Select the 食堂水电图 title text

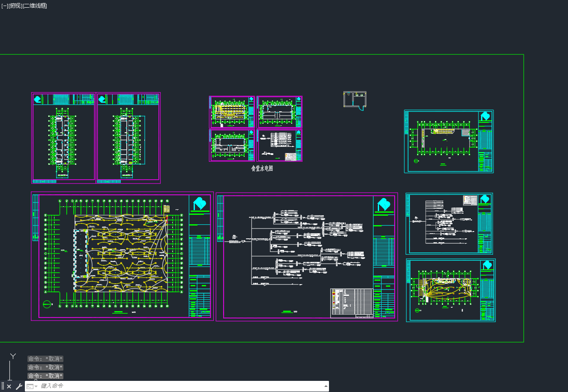click(x=262, y=169)
